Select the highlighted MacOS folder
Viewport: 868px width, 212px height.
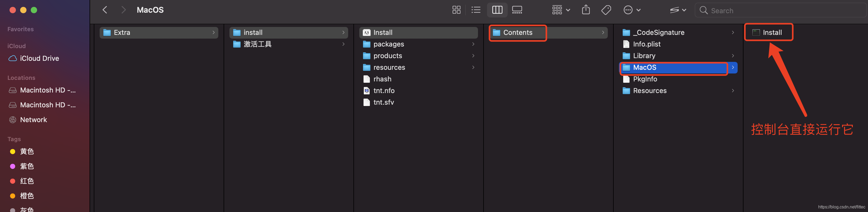click(678, 67)
